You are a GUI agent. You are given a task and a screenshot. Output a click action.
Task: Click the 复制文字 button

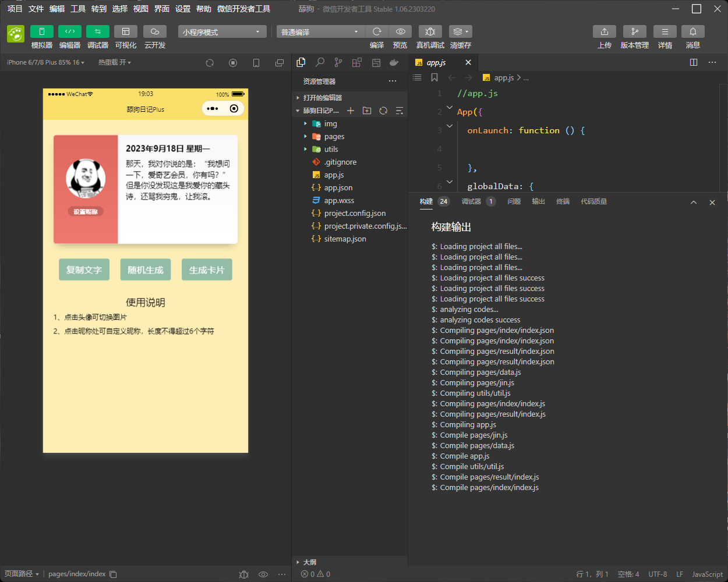click(x=84, y=270)
